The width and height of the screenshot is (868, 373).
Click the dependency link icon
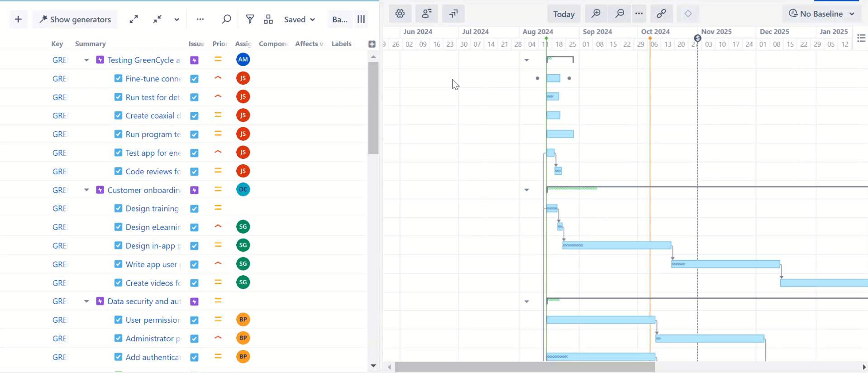coord(661,14)
